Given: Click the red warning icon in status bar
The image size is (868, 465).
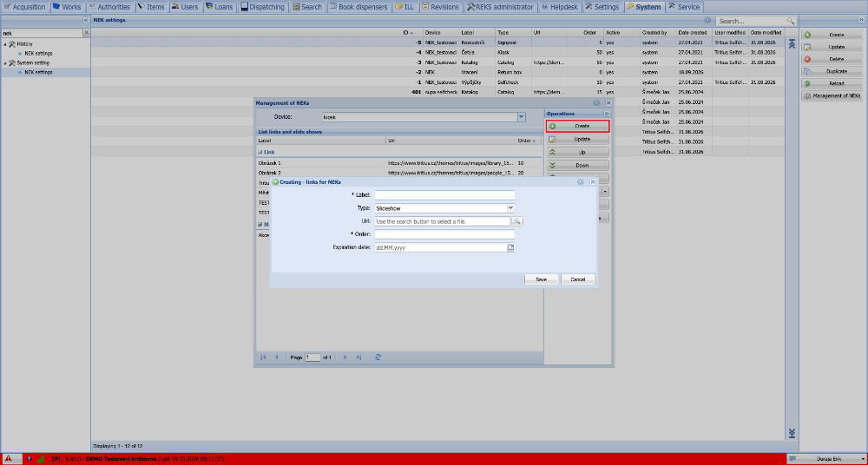Looking at the screenshot, I should (x=9, y=459).
